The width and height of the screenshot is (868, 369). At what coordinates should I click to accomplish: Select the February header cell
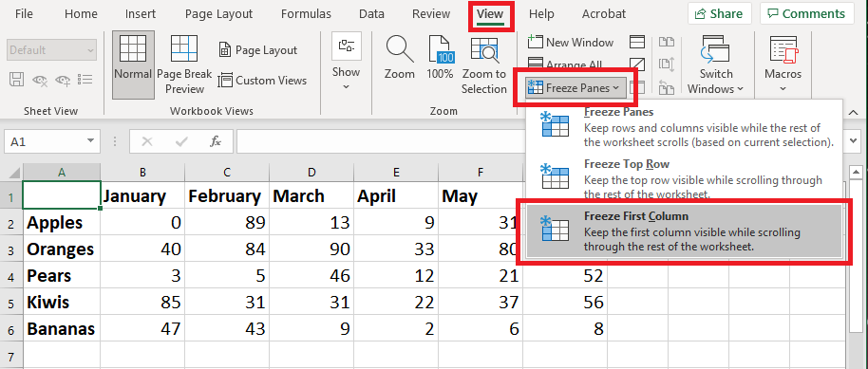227,195
